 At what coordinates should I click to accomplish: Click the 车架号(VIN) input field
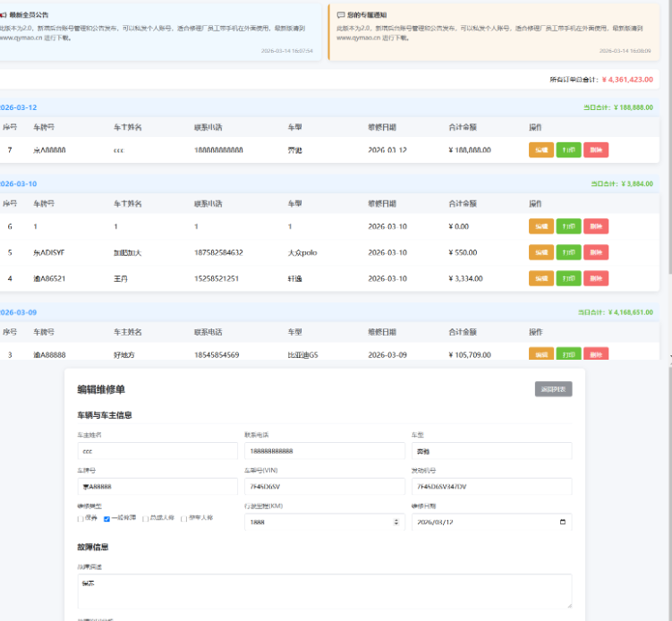point(324,487)
